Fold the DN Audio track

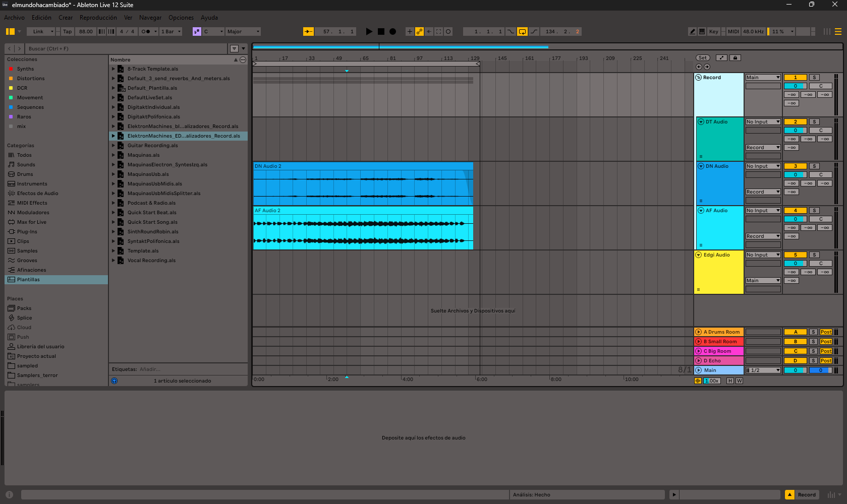point(701,166)
